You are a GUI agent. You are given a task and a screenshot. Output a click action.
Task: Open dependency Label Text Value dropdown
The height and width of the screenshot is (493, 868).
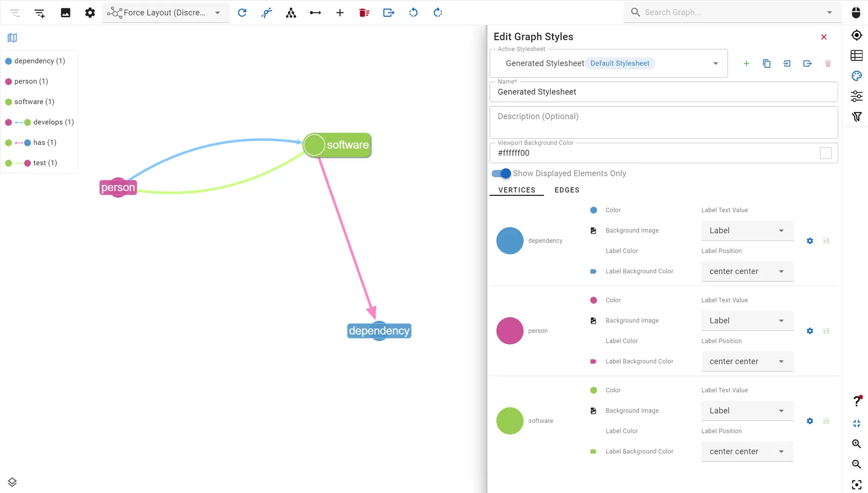(747, 231)
